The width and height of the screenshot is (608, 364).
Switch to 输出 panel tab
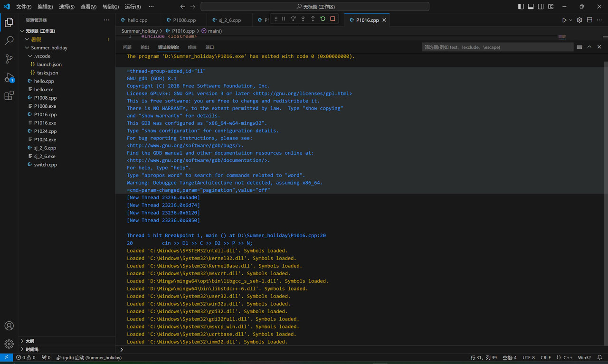click(x=144, y=47)
